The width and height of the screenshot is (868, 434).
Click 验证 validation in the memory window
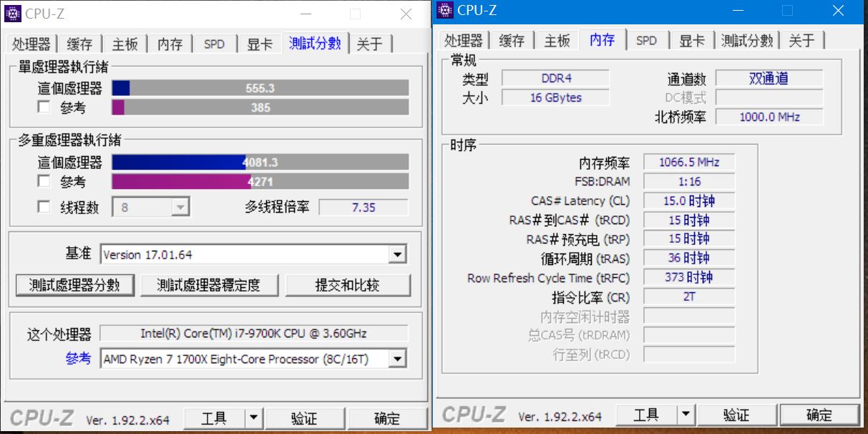click(x=738, y=414)
